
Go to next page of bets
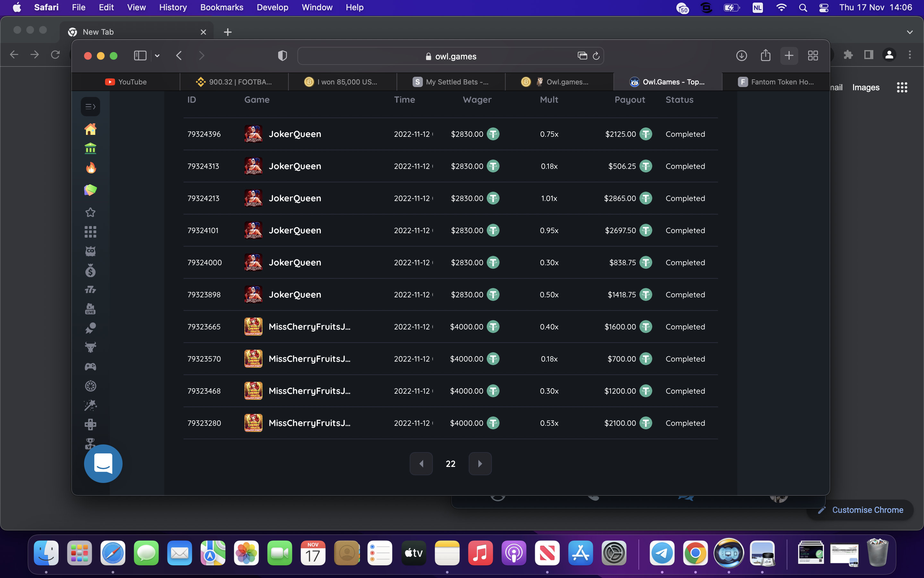pyautogui.click(x=480, y=464)
